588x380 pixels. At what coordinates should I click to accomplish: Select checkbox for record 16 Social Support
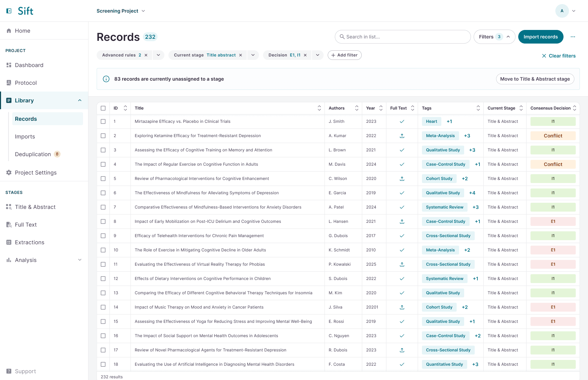pyautogui.click(x=103, y=336)
